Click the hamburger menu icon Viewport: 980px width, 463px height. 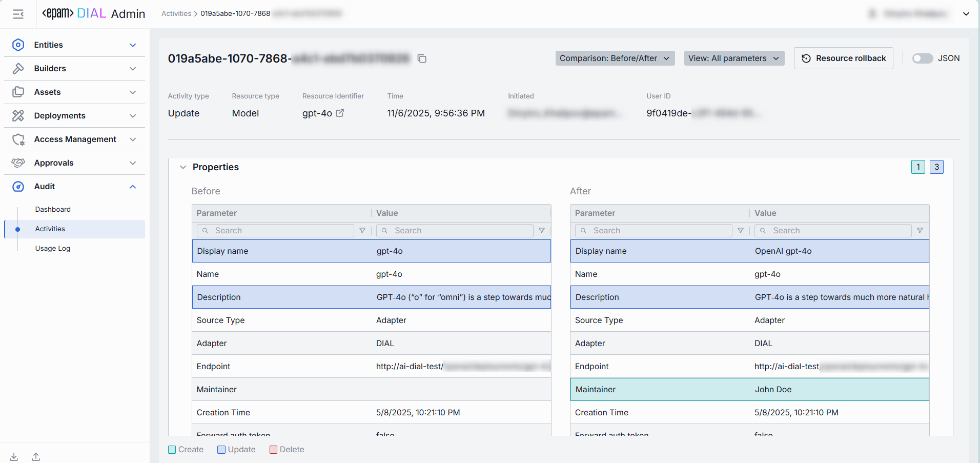(18, 14)
